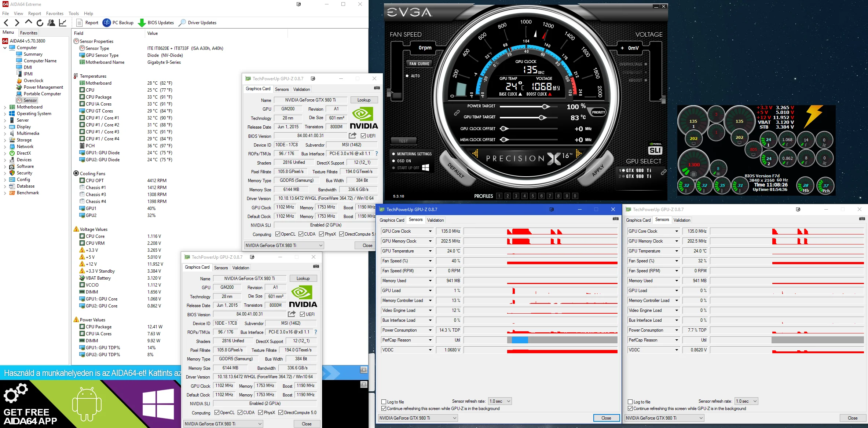Click Lookup button in top GPU-Z window
Viewport: 868px width, 428px height.
(364, 100)
